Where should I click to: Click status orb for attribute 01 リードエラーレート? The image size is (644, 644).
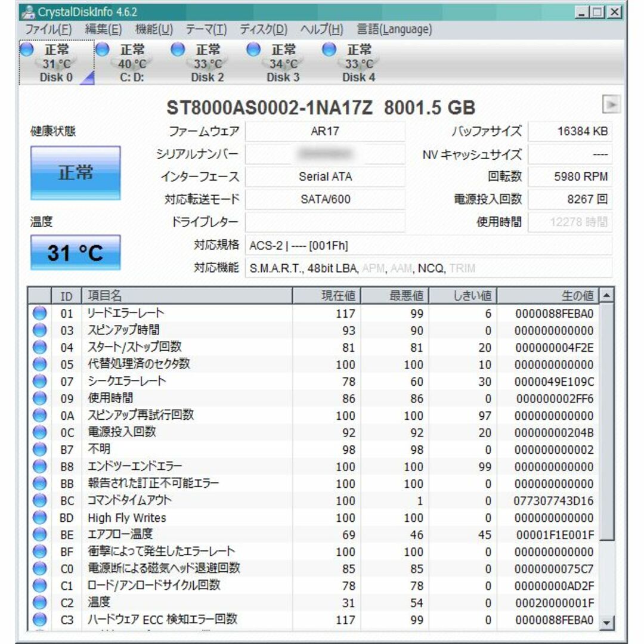click(x=40, y=314)
